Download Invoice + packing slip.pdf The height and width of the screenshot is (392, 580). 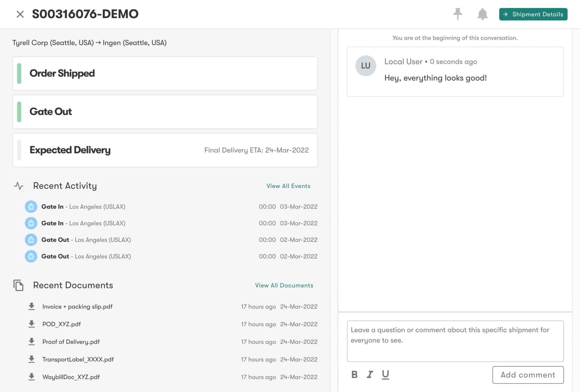(x=32, y=306)
